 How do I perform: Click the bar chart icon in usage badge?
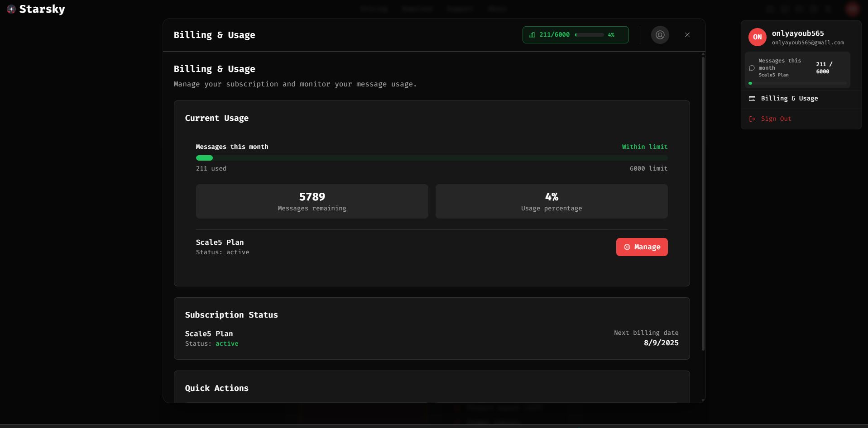(532, 35)
